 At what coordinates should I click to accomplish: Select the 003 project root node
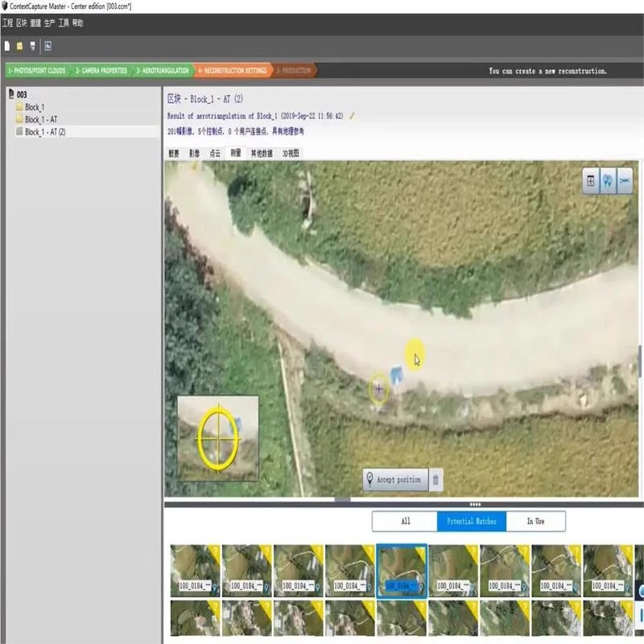[x=23, y=95]
